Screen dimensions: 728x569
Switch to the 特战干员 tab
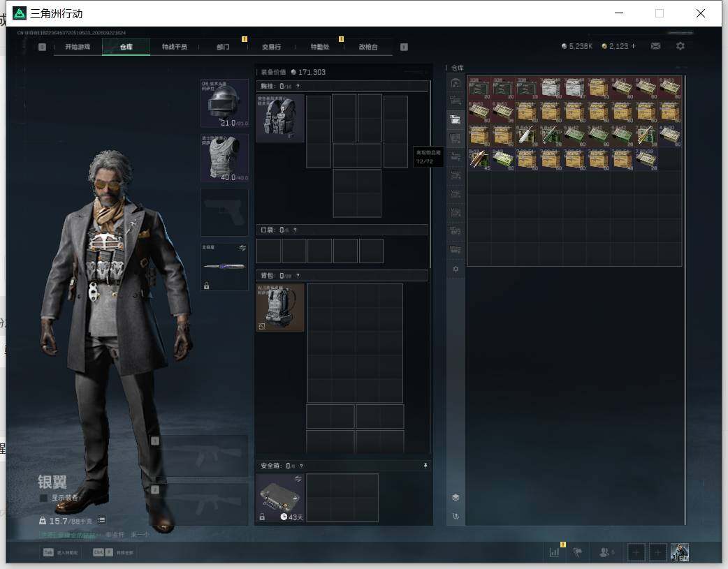tap(174, 47)
